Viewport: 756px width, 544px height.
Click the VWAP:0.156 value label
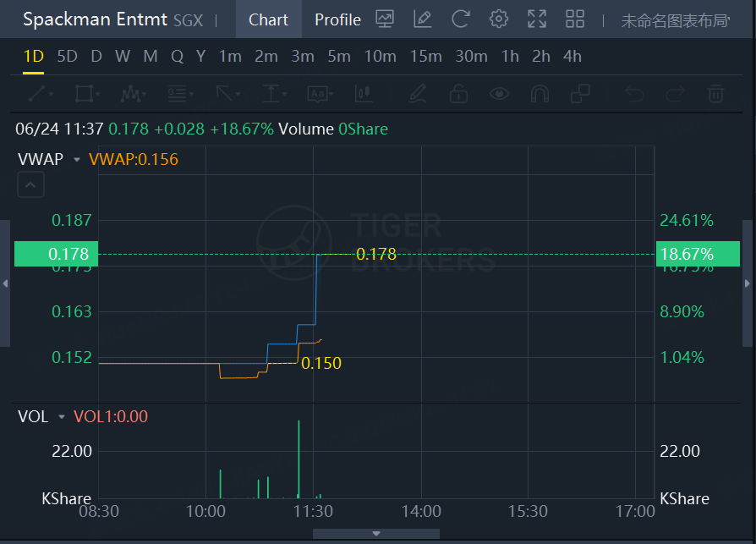pyautogui.click(x=134, y=159)
